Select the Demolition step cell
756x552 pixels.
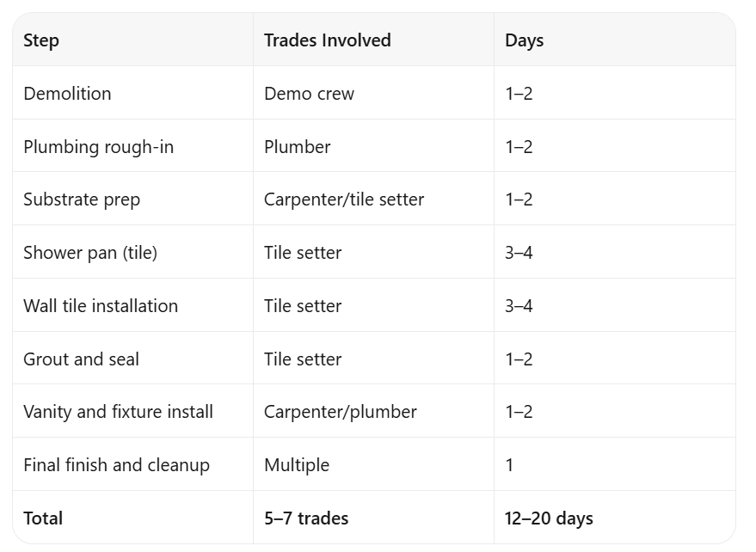click(67, 94)
